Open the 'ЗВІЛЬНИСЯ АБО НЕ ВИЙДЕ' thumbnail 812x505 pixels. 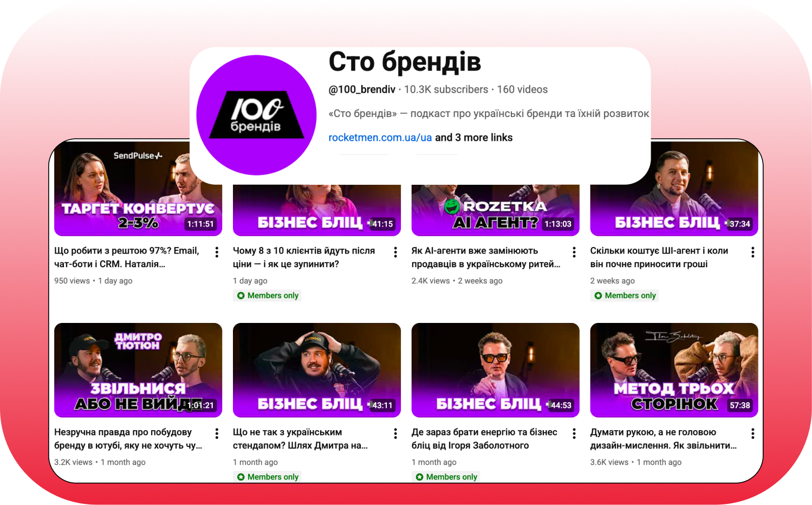138,370
